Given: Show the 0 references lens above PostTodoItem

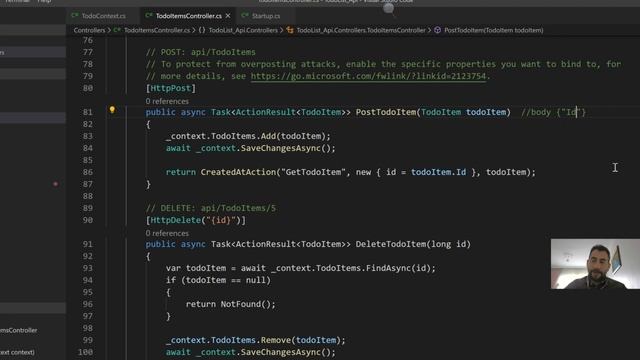Looking at the screenshot, I should click(167, 101).
